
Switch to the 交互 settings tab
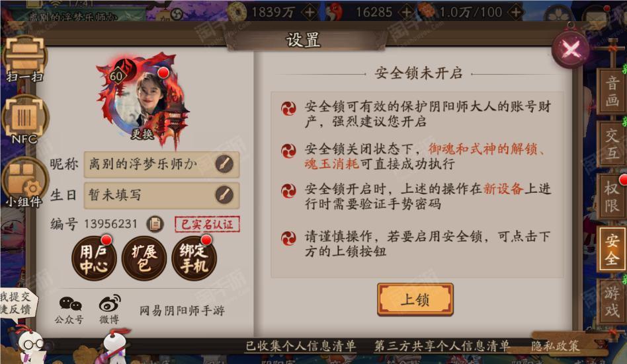611,144
